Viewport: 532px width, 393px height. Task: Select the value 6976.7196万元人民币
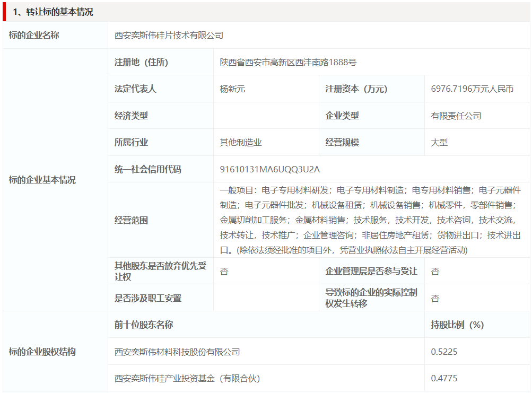pos(472,89)
